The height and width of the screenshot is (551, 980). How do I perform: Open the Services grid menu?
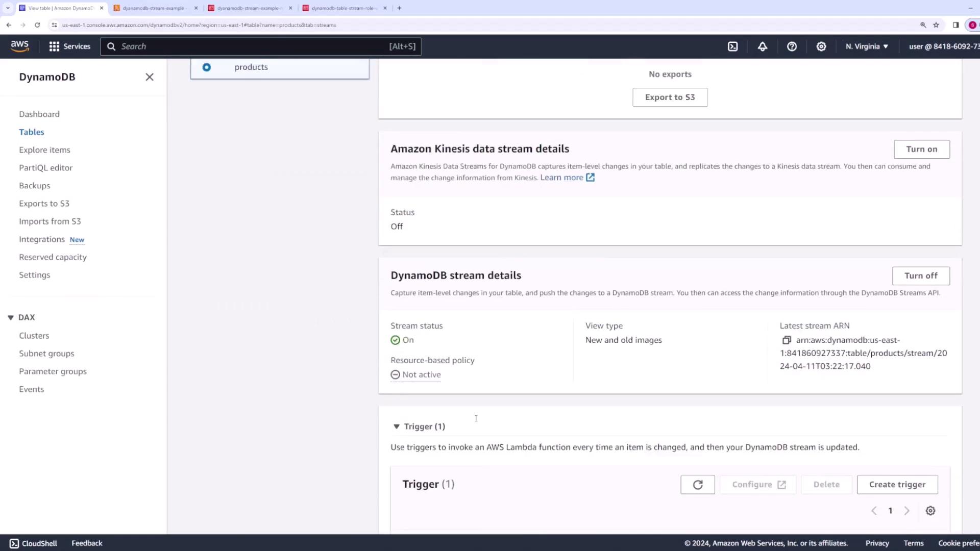click(x=69, y=46)
